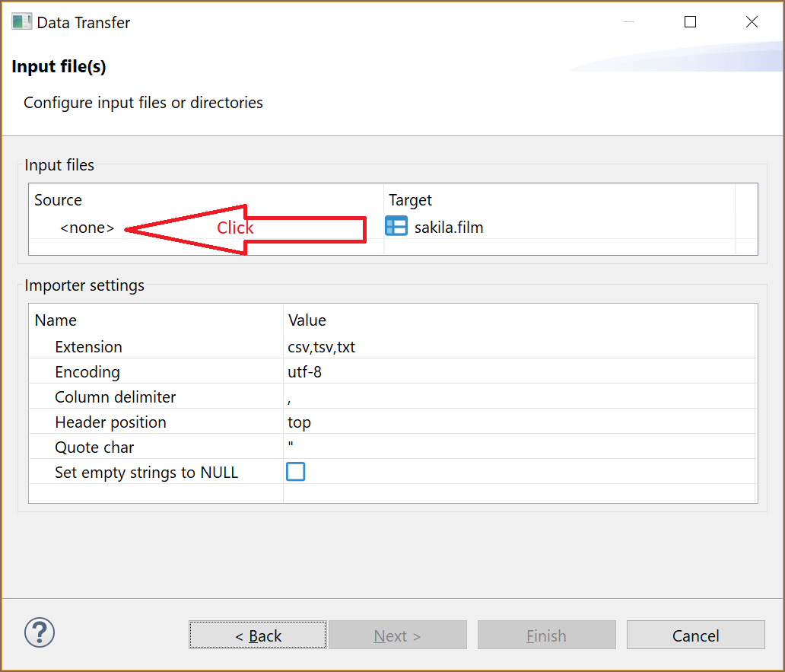Click the Value column header

[x=307, y=320]
